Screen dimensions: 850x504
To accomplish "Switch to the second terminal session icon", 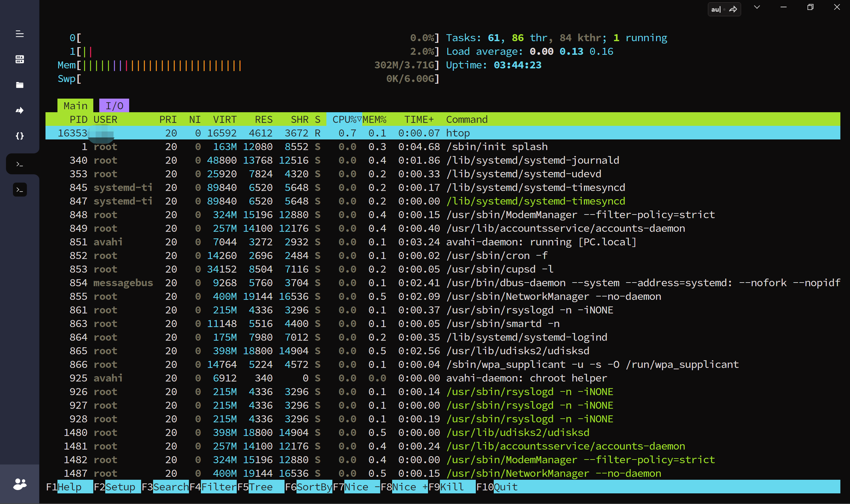I will [20, 190].
